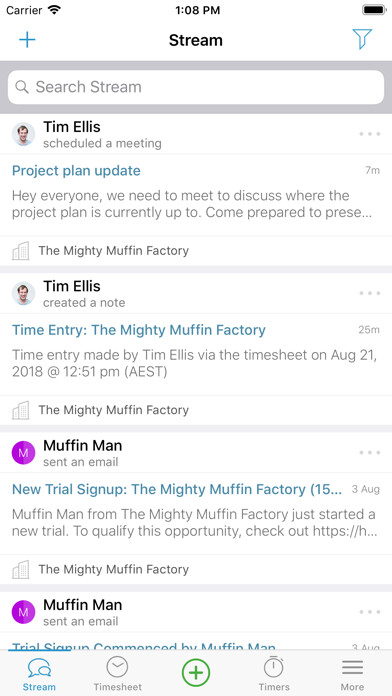Tap the search magnifier icon
392x696 pixels.
22,87
